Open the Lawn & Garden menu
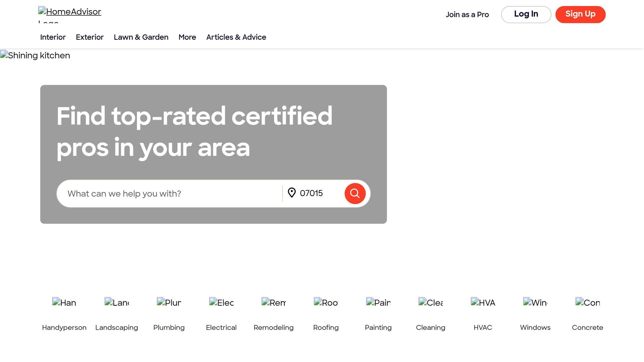This screenshot has height=362, width=644. click(141, 37)
